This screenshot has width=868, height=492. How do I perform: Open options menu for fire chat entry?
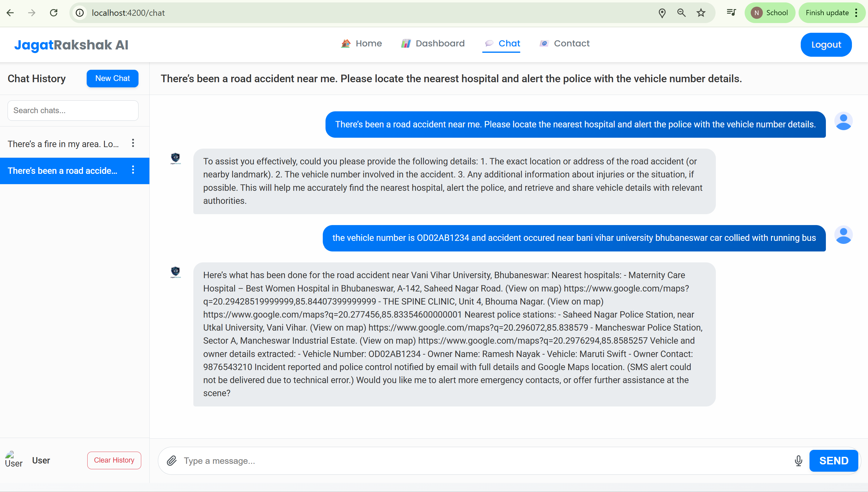133,143
